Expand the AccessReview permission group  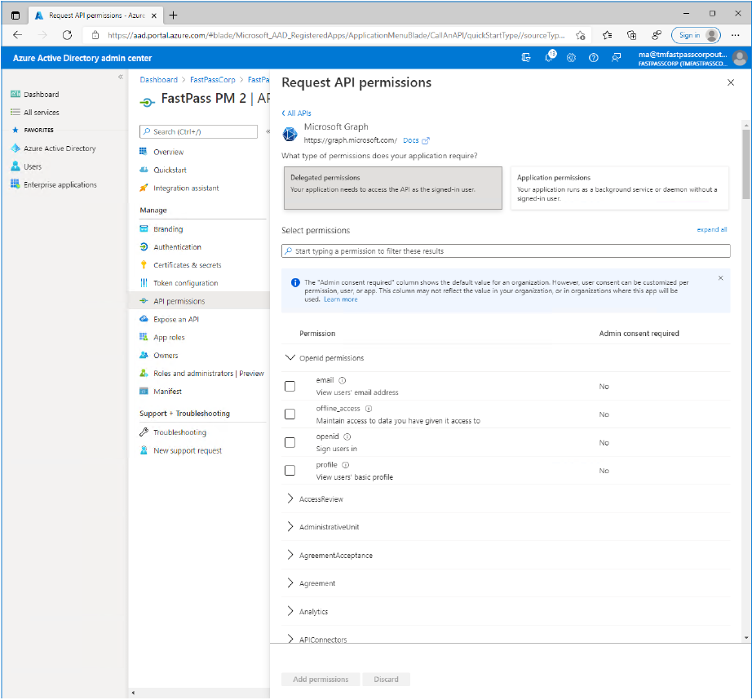click(x=290, y=498)
